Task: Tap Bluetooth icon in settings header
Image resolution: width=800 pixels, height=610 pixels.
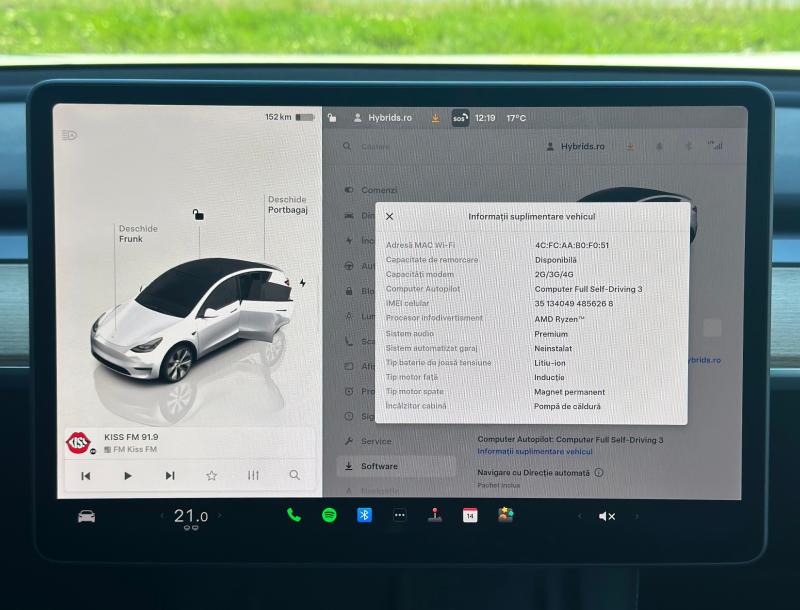Action: pyautogui.click(x=688, y=146)
